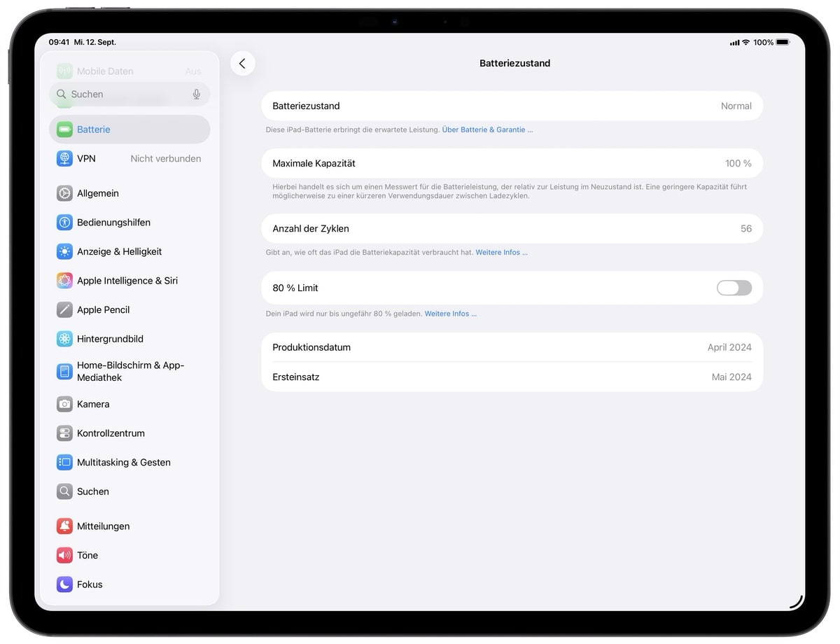This screenshot has width=840, height=644.
Task: Tap the Apple Intelligence & Siri icon
Action: pyautogui.click(x=64, y=281)
